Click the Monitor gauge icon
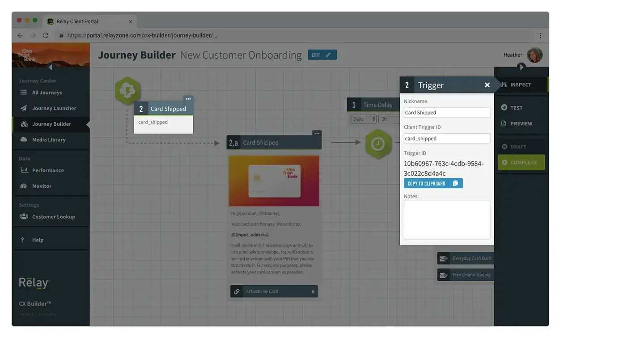 [x=24, y=186]
